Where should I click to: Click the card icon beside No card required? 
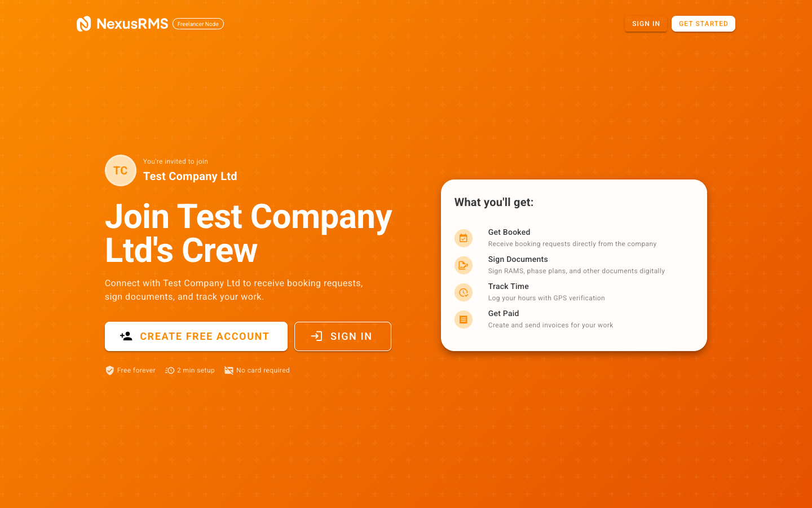(x=229, y=370)
